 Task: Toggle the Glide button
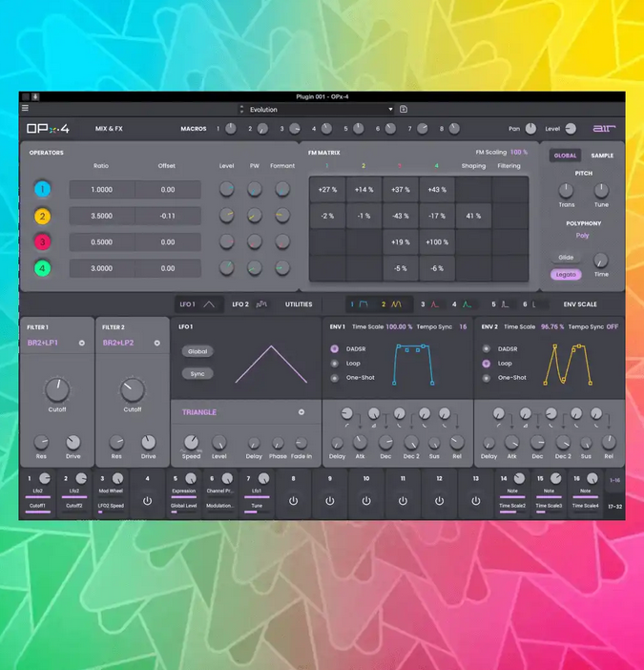click(566, 258)
